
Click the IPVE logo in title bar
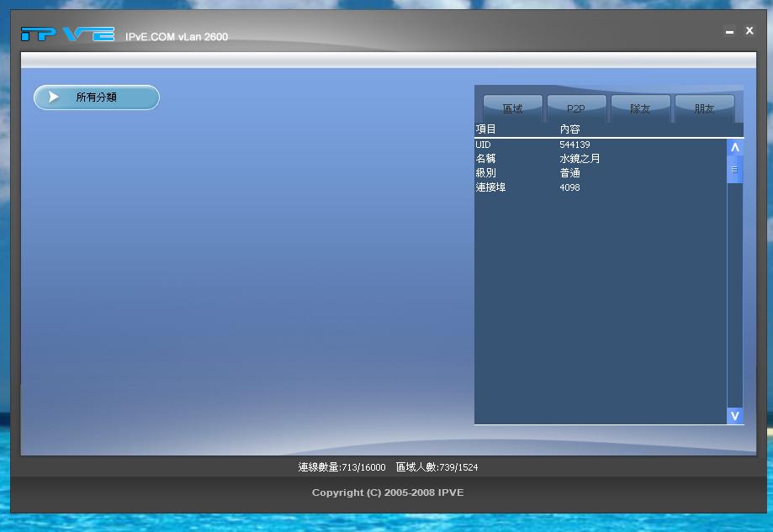point(67,34)
